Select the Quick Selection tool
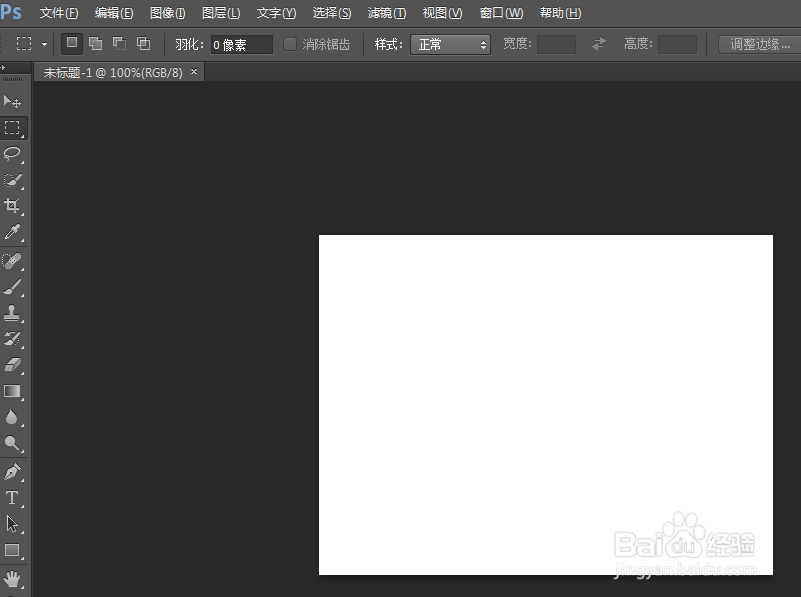The image size is (801, 597). click(x=12, y=180)
